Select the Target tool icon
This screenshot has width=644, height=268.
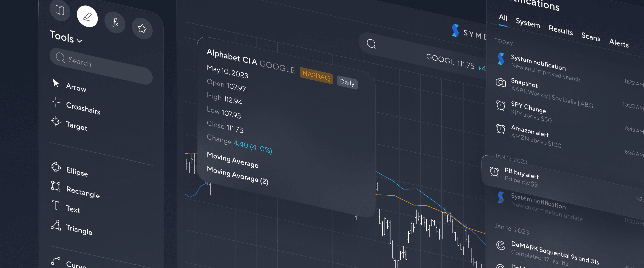(56, 122)
